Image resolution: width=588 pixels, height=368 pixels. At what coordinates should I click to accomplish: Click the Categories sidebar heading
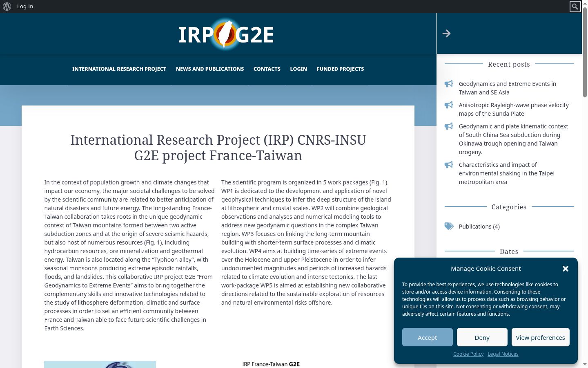pyautogui.click(x=509, y=207)
